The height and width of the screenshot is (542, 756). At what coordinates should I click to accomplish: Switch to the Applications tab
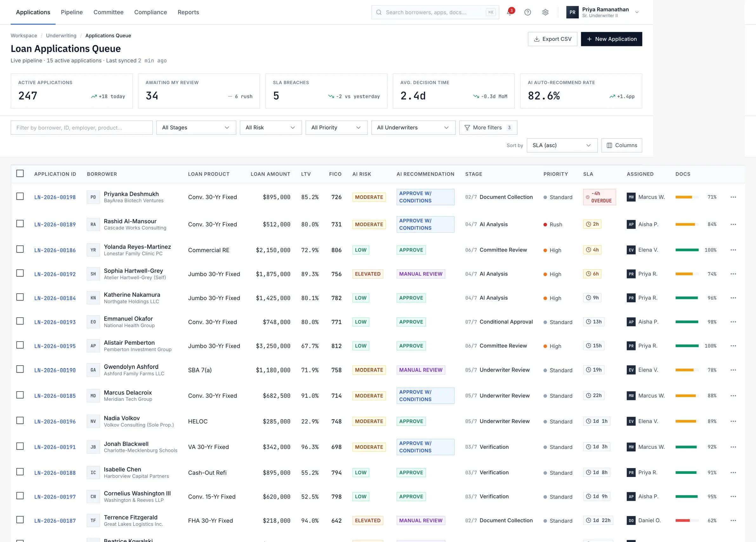point(33,12)
